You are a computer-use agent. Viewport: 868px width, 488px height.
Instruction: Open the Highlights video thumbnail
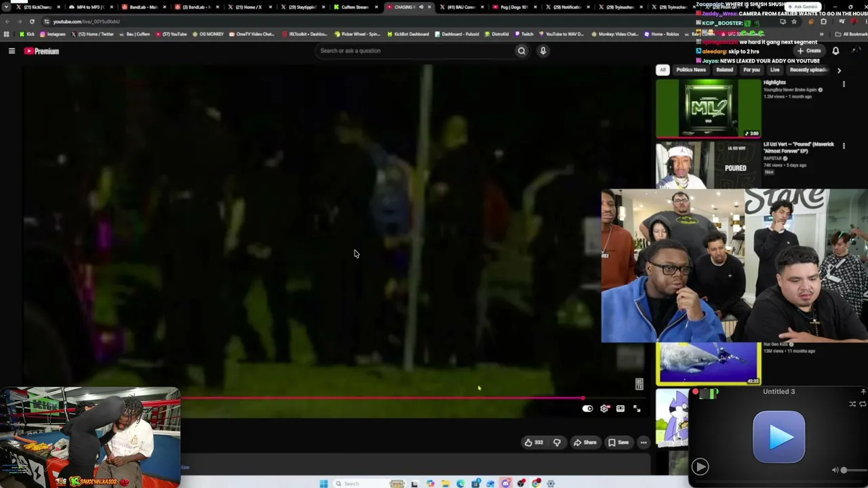pyautogui.click(x=709, y=108)
